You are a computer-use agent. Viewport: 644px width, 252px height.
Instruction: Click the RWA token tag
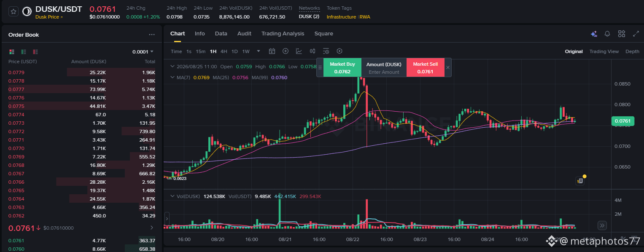point(365,17)
